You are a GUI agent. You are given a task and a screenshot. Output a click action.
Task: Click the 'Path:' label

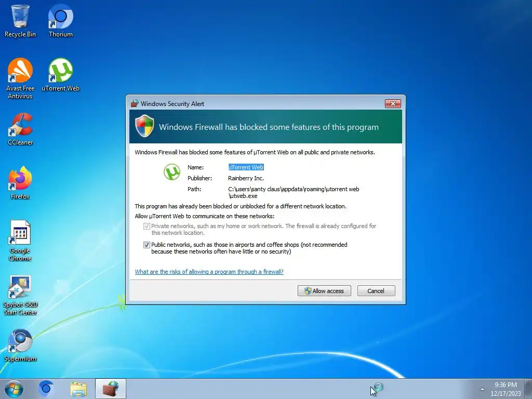[x=194, y=189]
